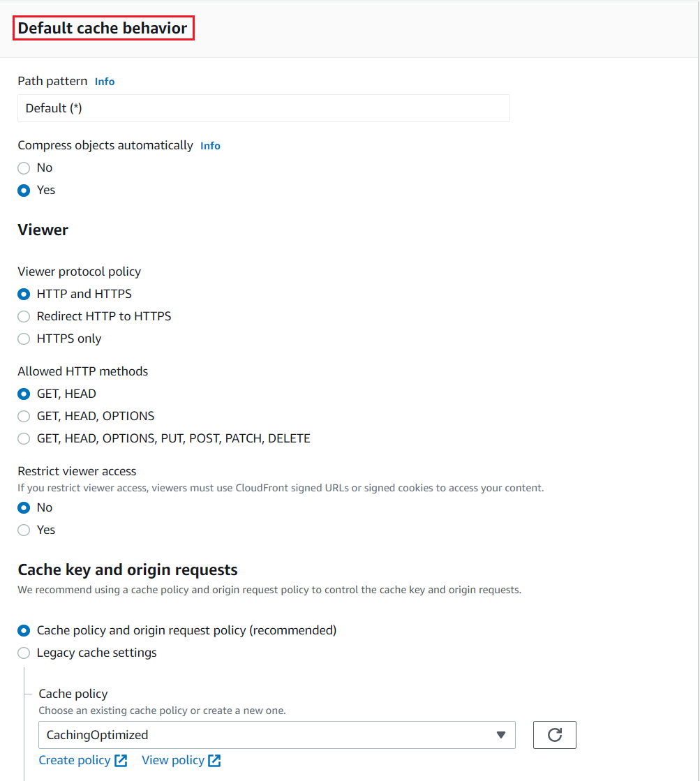This screenshot has height=781, width=700.
Task: Select GET, HEAD allowed methods
Action: pos(24,394)
